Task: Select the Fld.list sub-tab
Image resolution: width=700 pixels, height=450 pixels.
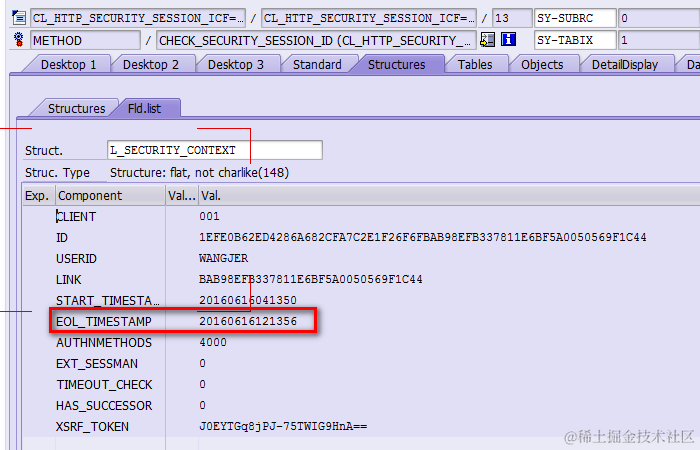Action: pos(144,108)
